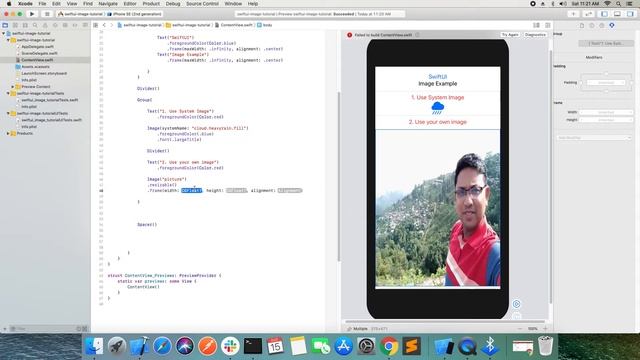640x360 pixels.
Task: Collapse the swiftui-image-tutorial source group
Action: [x=8, y=40]
